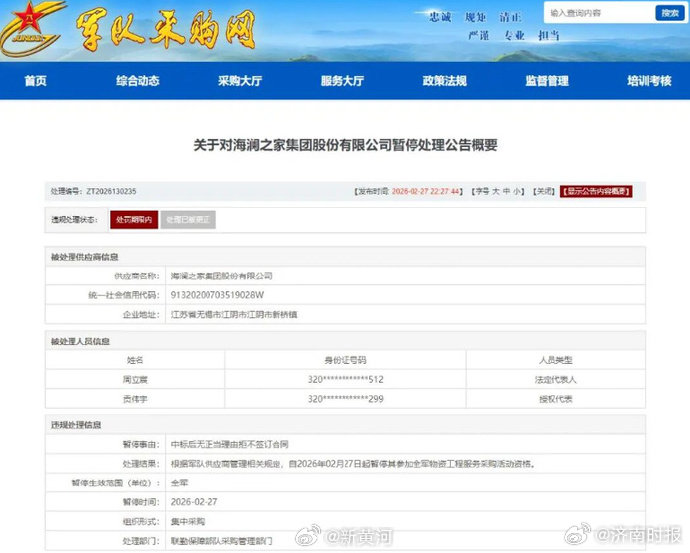Click the 授权代表 cell
Viewport: 690px width, 553px height.
[556, 399]
